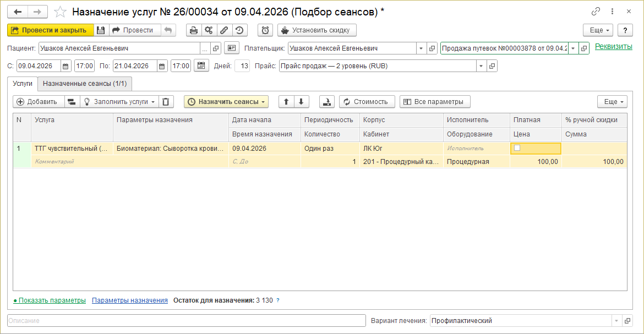
Task: Go forward with the right arrow button
Action: point(37,12)
